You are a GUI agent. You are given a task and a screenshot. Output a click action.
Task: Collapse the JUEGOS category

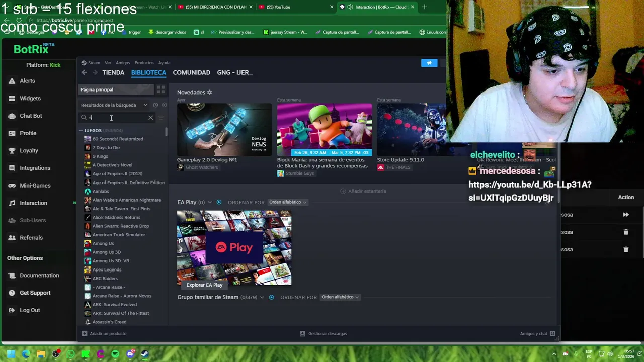(x=80, y=131)
